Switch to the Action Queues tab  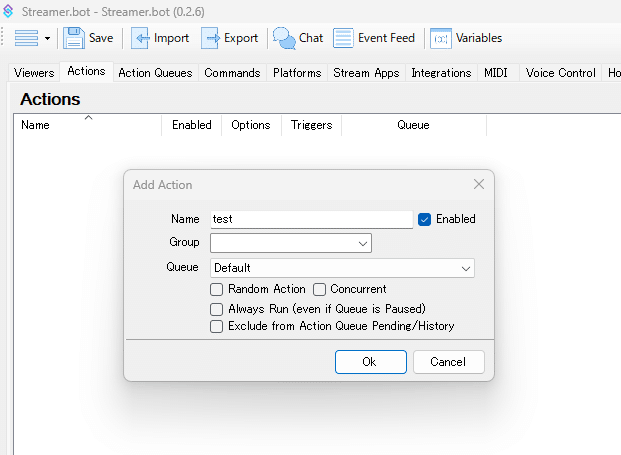(x=155, y=73)
